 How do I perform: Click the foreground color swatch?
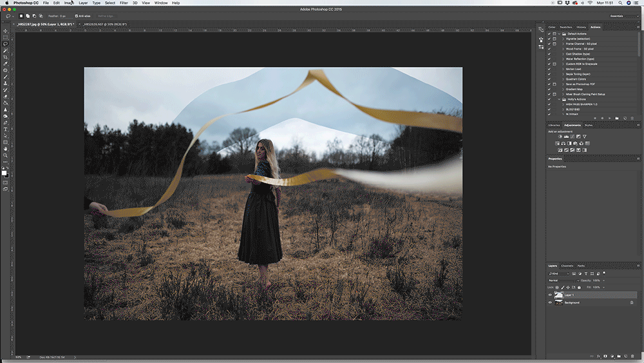click(4, 173)
